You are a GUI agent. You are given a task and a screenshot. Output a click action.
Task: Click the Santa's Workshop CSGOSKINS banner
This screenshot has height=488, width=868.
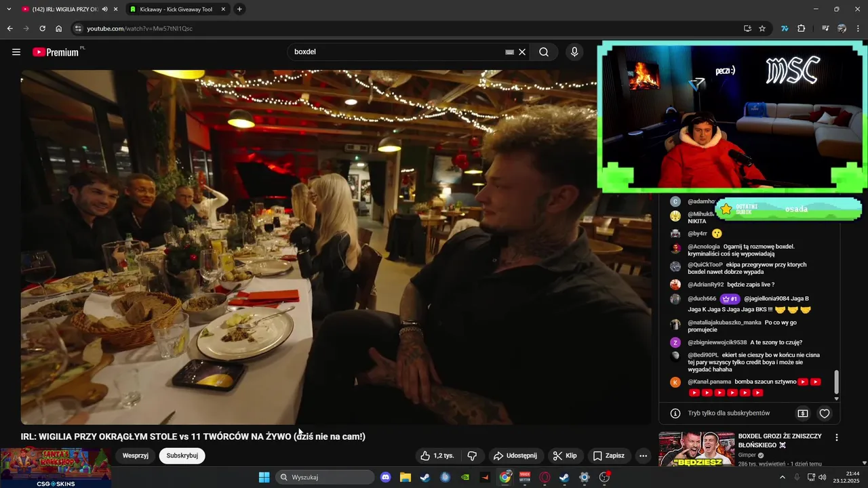(x=56, y=468)
